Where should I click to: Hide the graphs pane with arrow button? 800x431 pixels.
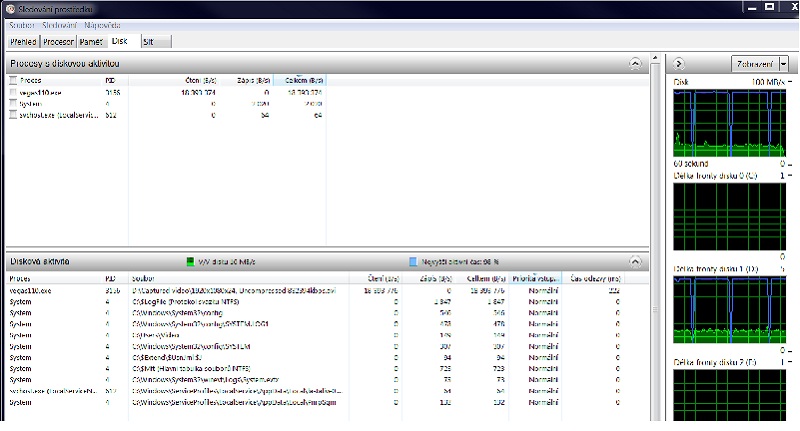point(679,63)
